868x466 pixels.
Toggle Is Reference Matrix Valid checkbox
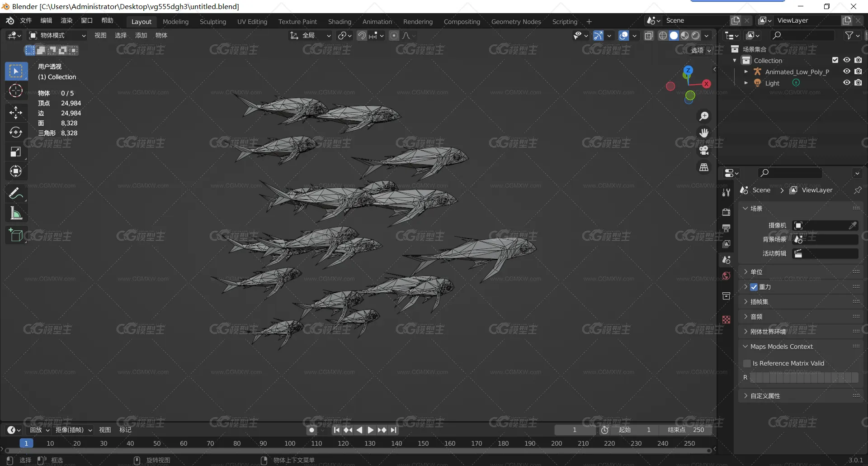coord(747,363)
